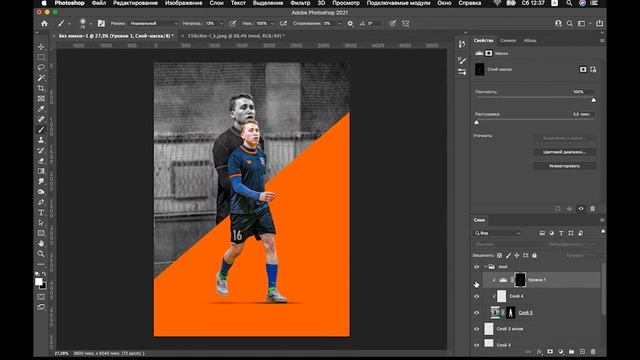
Task: Toggle pressure for opacity icon in options bar
Action: 233,24
